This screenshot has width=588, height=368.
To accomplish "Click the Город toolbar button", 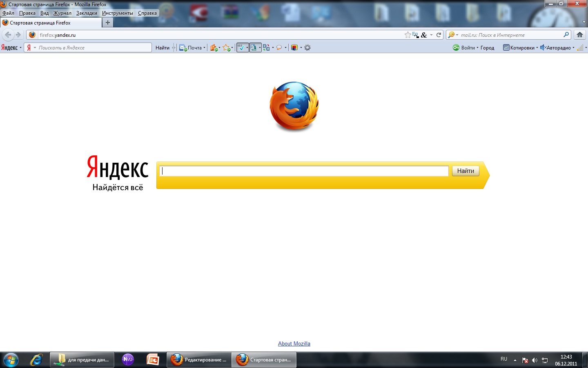I will [x=487, y=48].
